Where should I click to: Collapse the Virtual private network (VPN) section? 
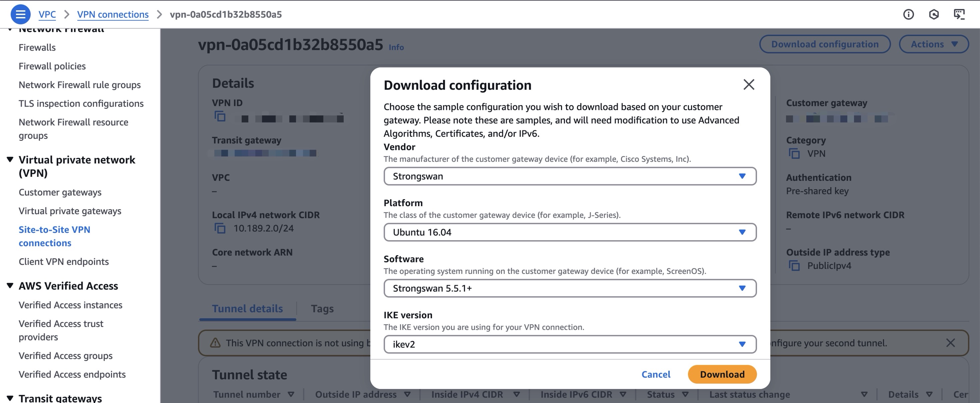10,159
